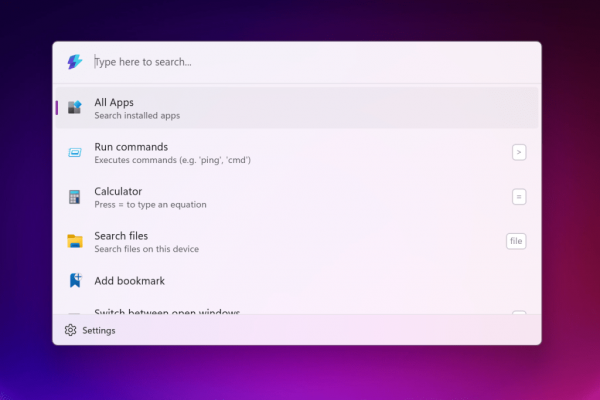Click the Settings gear icon
600x400 pixels.
[70, 330]
